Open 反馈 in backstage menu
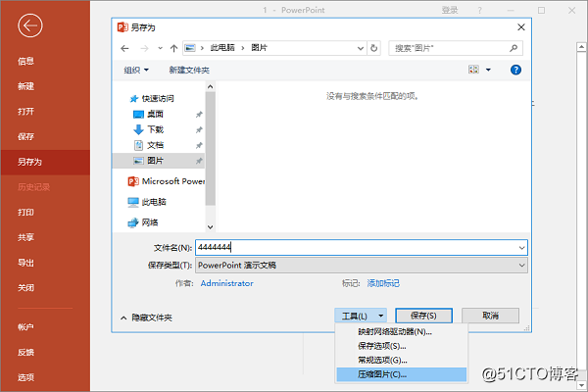Image resolution: width=588 pixels, height=392 pixels. (x=25, y=352)
